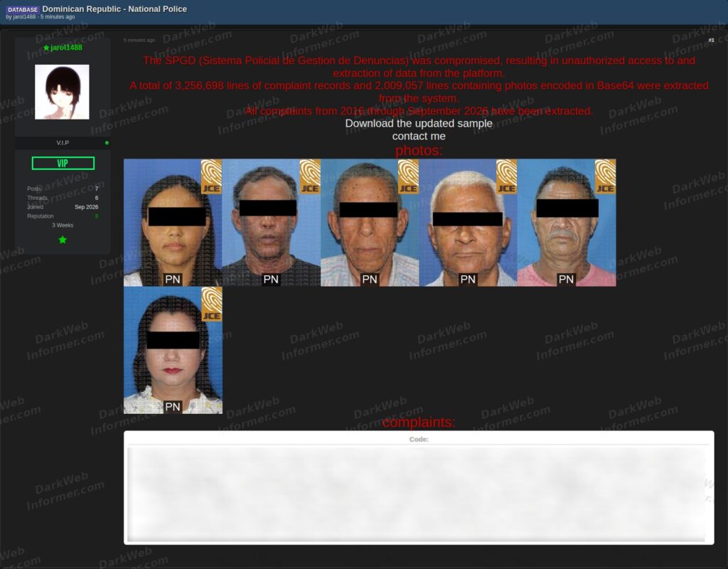Select the 'complaints:' heading
This screenshot has height=569, width=728.
pyautogui.click(x=419, y=422)
